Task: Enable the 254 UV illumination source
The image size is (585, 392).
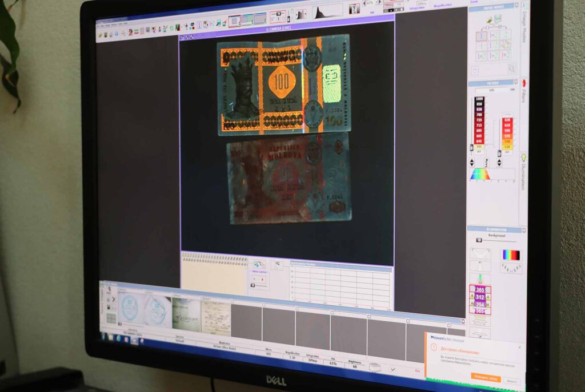Action: tap(480, 304)
